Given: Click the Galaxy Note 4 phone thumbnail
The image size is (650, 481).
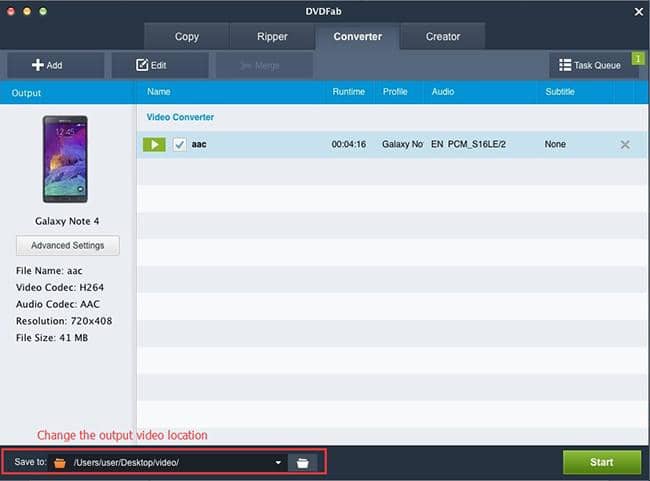Looking at the screenshot, I should (x=65, y=159).
